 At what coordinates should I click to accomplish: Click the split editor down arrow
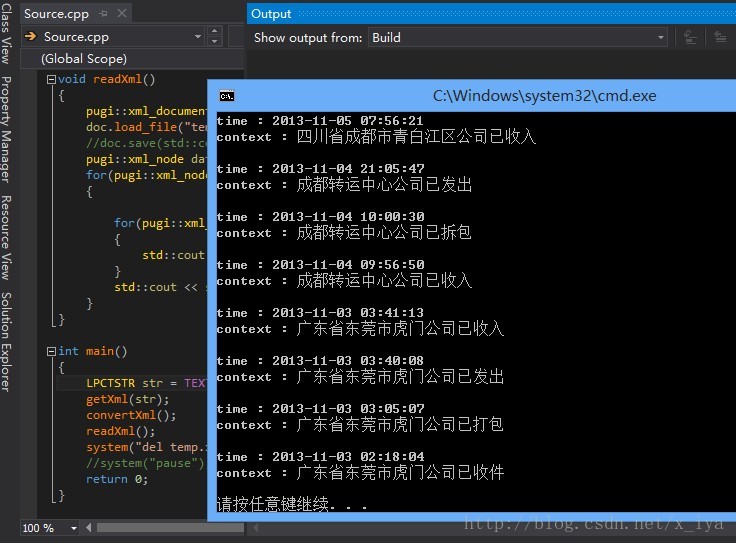(215, 41)
